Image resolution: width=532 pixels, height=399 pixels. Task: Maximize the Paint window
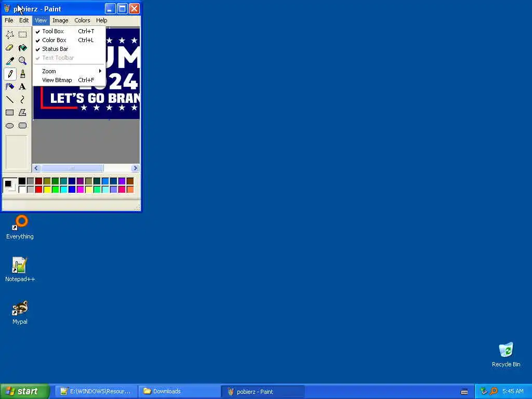[122, 8]
